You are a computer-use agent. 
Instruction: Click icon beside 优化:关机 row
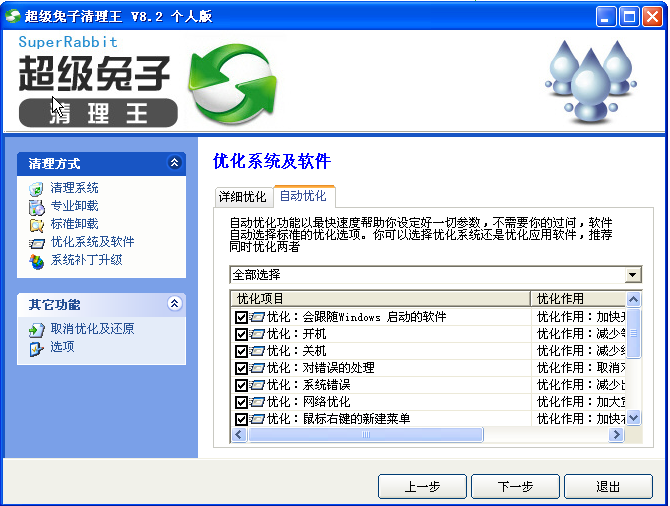pyautogui.click(x=257, y=351)
